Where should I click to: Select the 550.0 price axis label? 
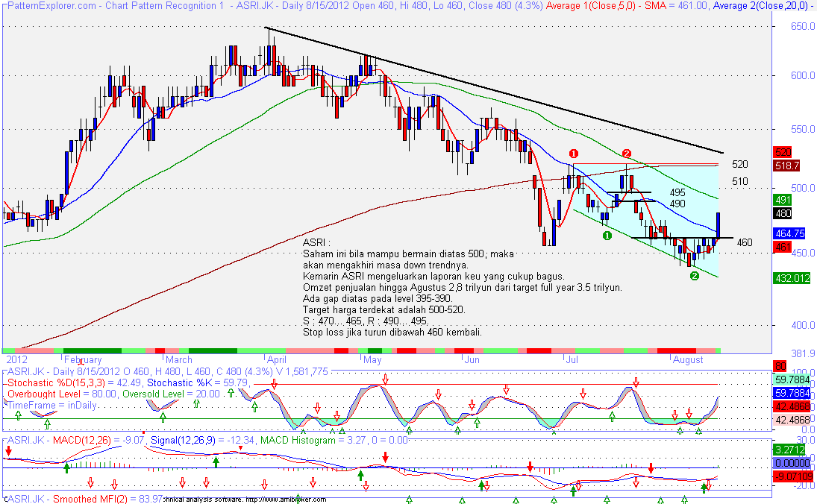click(x=802, y=129)
